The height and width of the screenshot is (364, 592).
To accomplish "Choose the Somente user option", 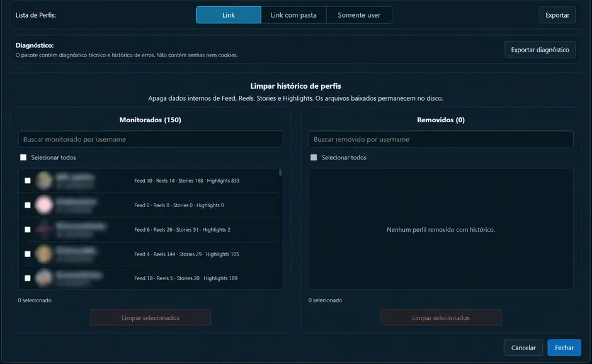I will click(359, 15).
